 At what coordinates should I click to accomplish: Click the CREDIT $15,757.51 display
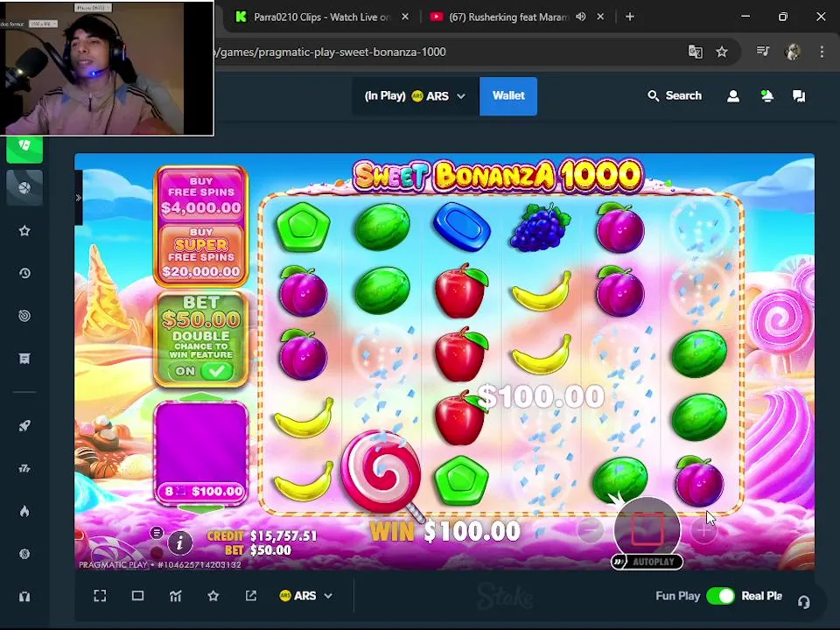[x=262, y=536]
